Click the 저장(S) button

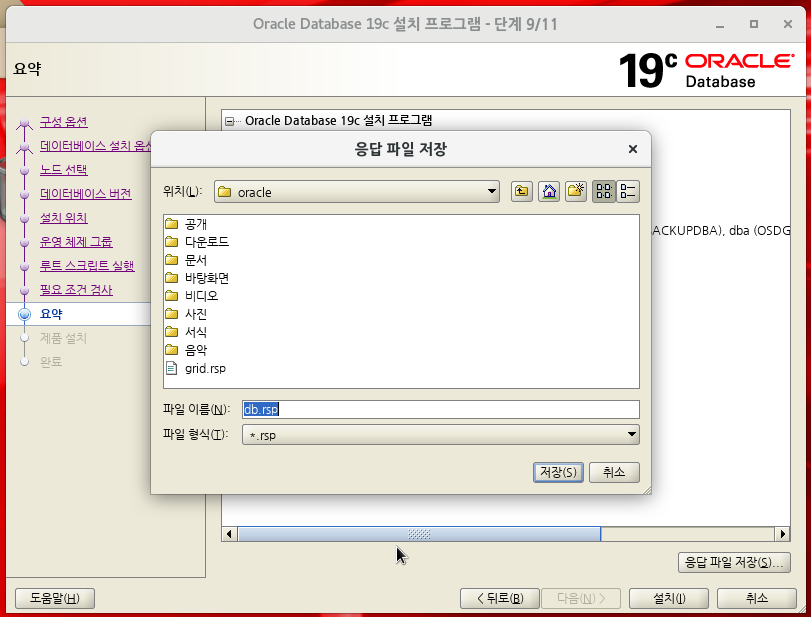coord(558,472)
